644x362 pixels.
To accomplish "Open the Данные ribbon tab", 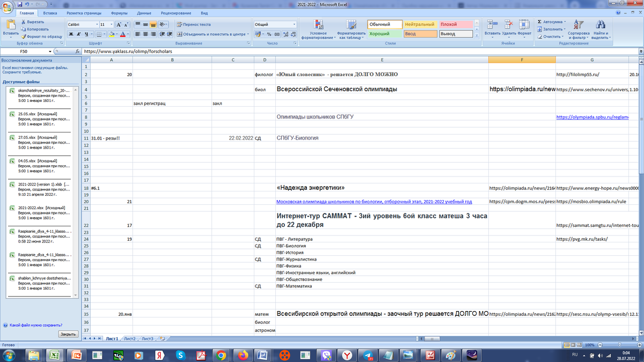I will click(144, 12).
